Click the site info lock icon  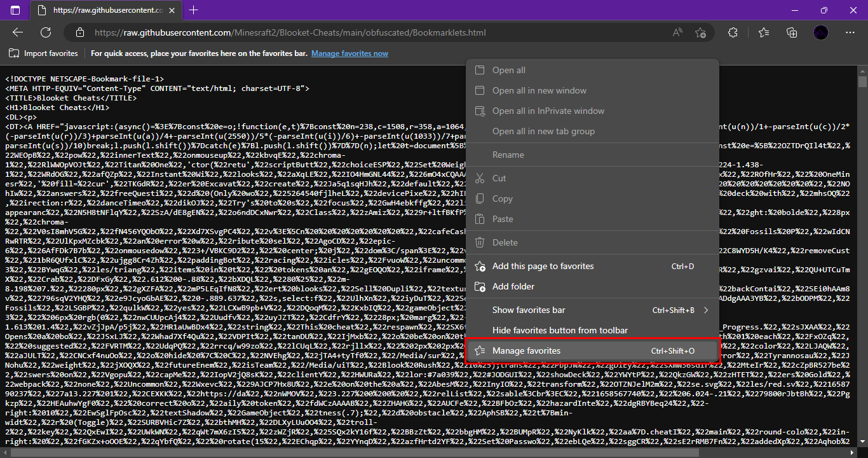79,32
